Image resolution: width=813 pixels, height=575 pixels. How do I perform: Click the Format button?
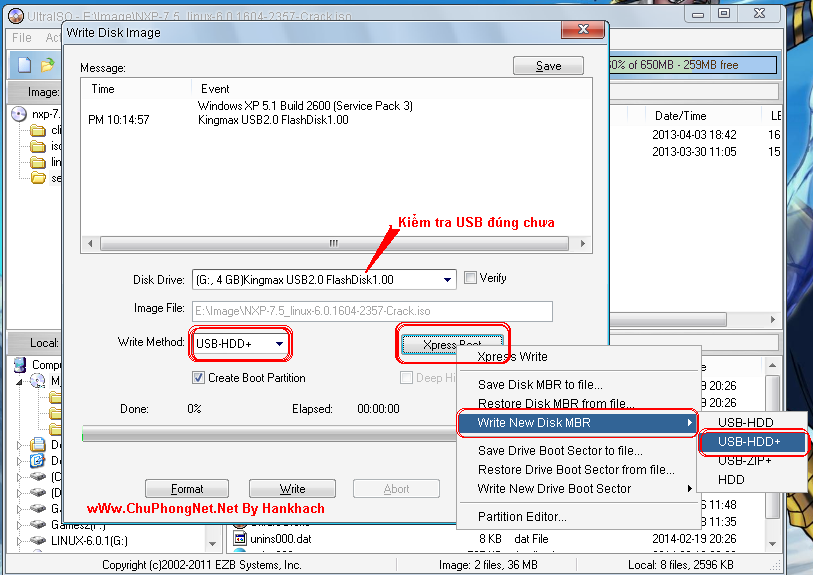pos(187,489)
